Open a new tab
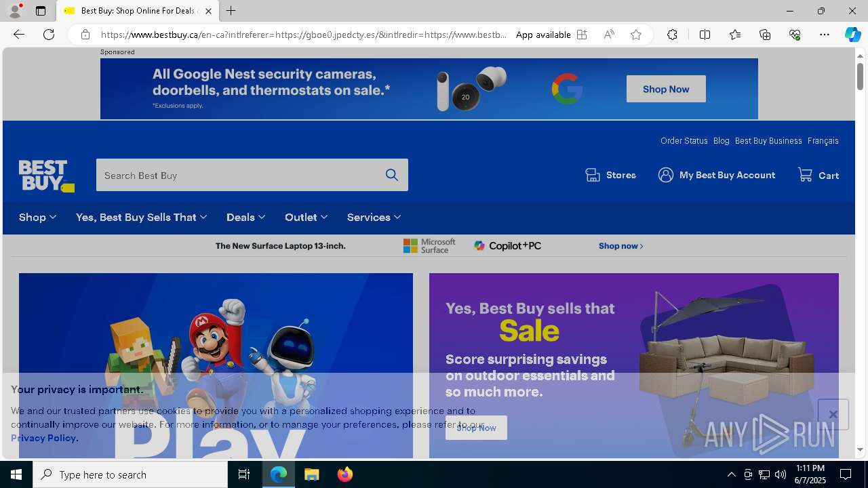 [x=231, y=11]
